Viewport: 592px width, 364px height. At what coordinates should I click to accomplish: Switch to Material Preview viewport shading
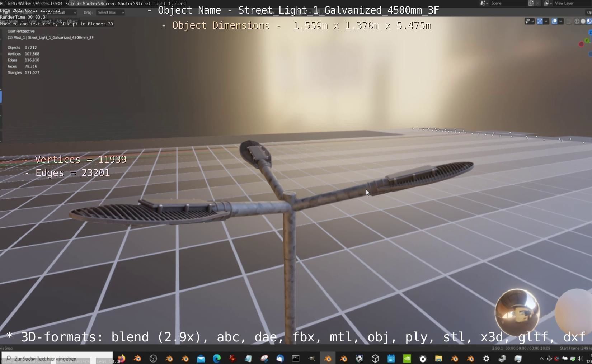[x=589, y=21]
